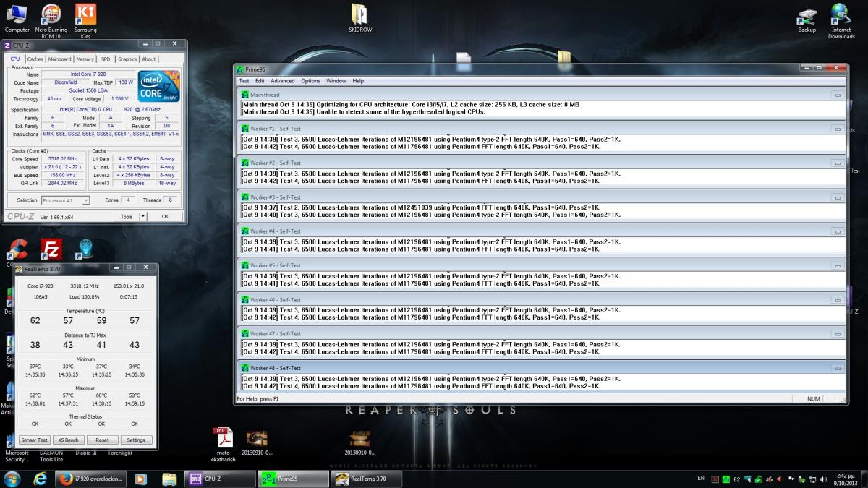Open the Advanced menu in Prime95
The width and height of the screenshot is (868, 488).
click(x=283, y=81)
